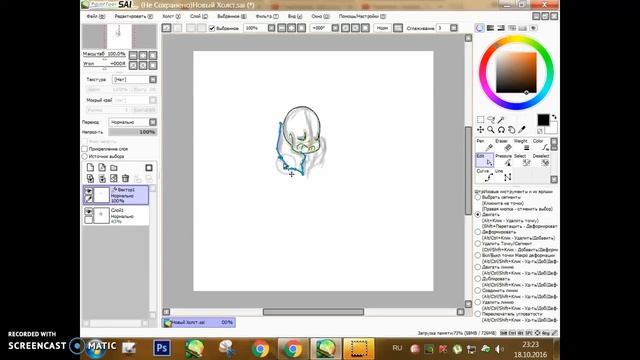Open the Норм blend mode dropdown in toolbar
The image size is (640, 360).
tap(398, 28)
